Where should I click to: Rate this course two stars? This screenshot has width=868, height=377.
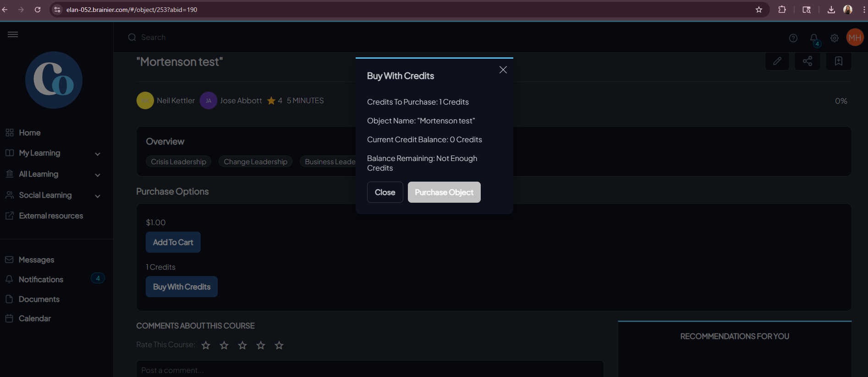pyautogui.click(x=224, y=345)
